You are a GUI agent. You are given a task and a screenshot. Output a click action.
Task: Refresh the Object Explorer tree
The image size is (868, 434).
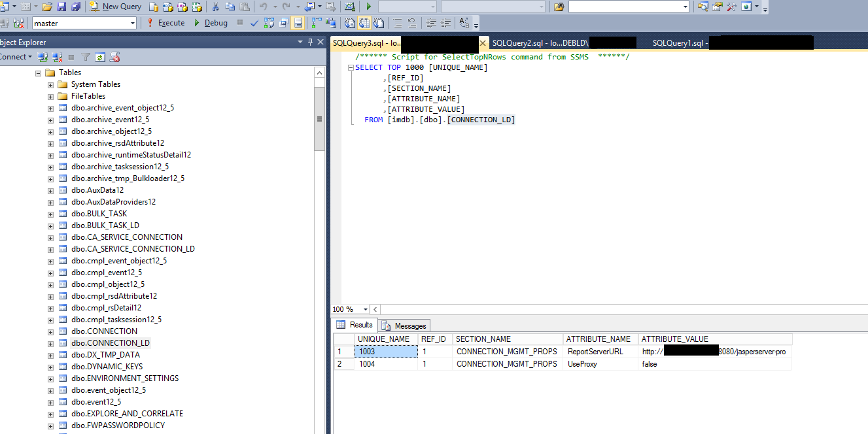click(100, 58)
